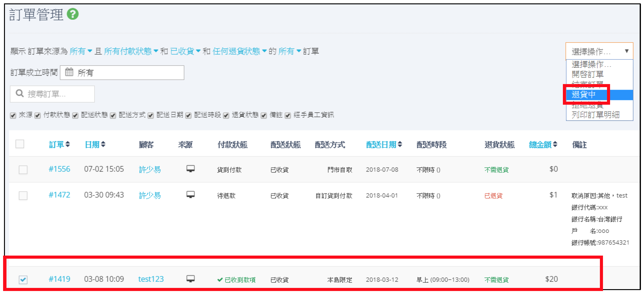644x295 pixels.
Task: Open the 所有 orders filter before 訂單
Action: tap(290, 51)
